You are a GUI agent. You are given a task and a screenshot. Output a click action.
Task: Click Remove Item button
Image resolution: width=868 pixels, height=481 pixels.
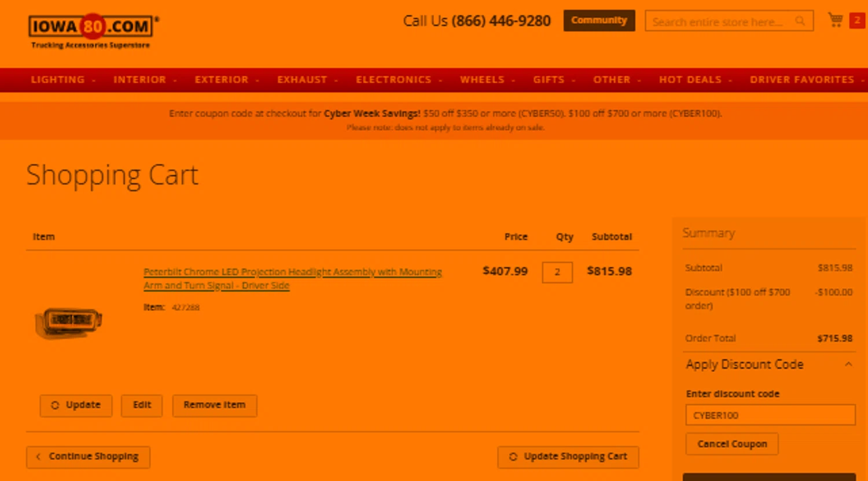click(x=215, y=405)
